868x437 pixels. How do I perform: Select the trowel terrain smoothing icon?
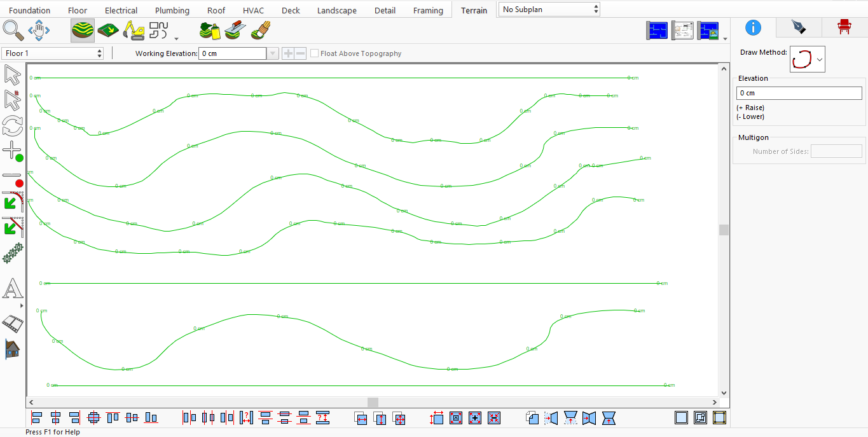[x=235, y=30]
